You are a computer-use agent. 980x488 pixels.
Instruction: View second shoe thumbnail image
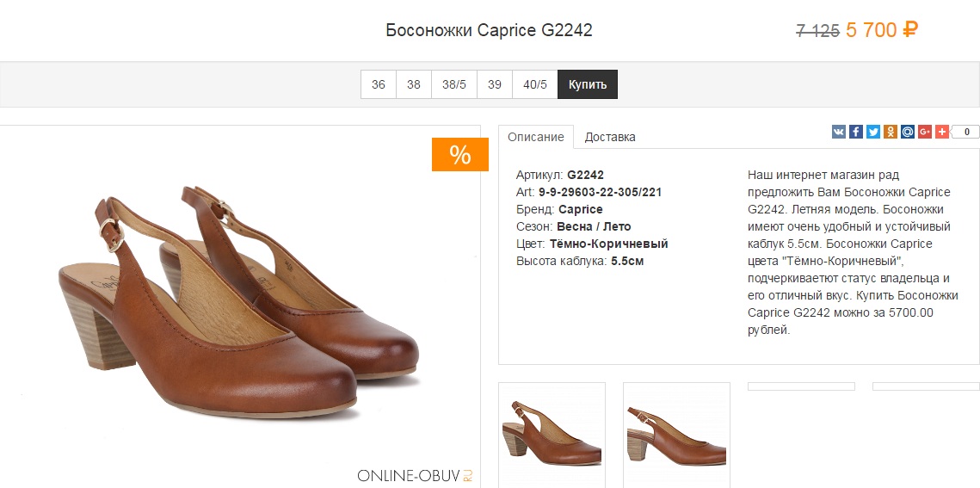click(676, 434)
